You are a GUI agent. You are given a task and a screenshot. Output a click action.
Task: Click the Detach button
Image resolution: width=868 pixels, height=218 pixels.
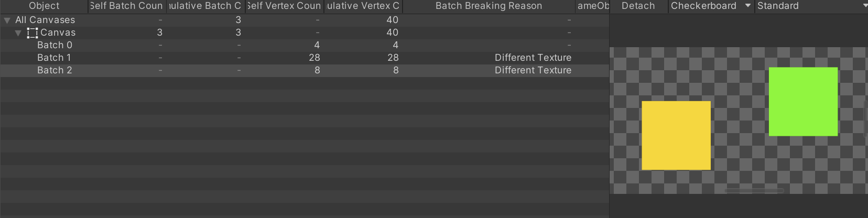click(x=638, y=6)
